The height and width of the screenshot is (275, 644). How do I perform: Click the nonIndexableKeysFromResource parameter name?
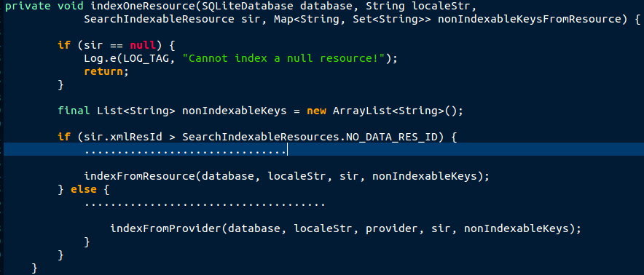[530, 19]
